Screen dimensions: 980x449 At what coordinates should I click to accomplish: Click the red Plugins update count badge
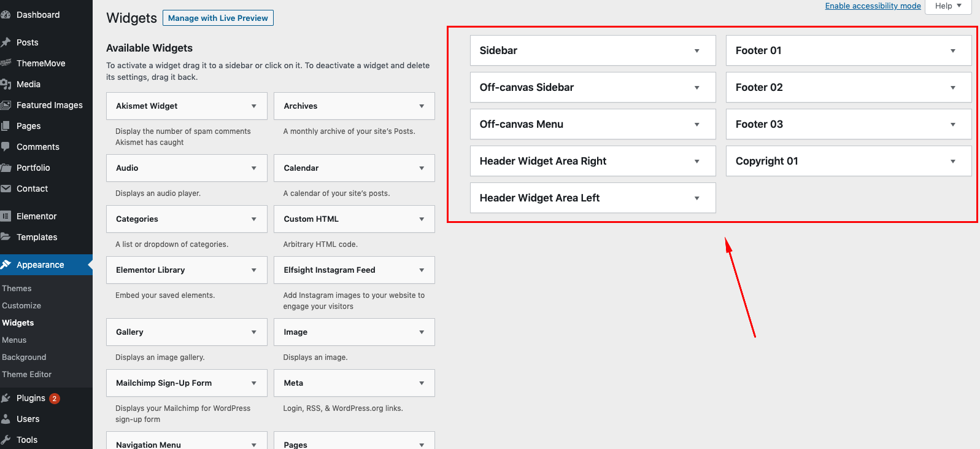click(54, 397)
